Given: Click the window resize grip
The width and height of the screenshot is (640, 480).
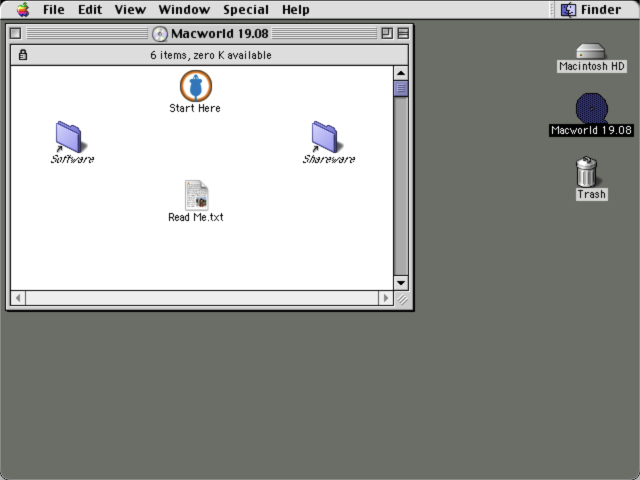Looking at the screenshot, I should (402, 299).
